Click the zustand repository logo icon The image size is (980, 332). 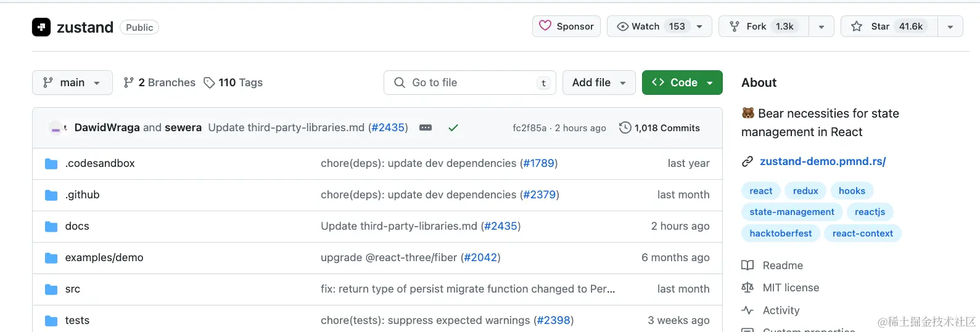coord(41,27)
